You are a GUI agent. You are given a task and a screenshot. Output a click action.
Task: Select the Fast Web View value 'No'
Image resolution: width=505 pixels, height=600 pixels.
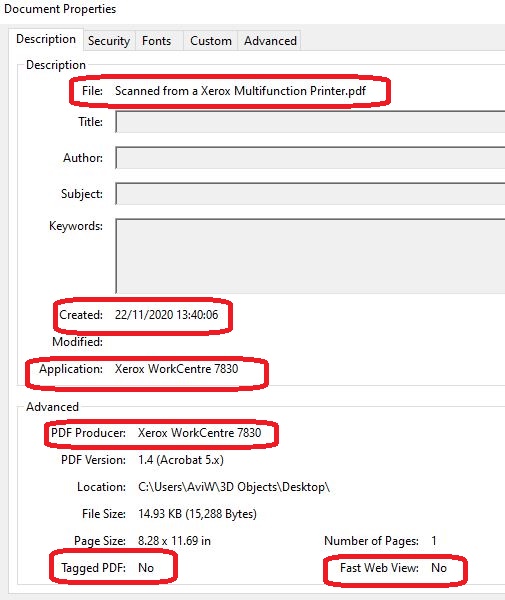coord(439,568)
